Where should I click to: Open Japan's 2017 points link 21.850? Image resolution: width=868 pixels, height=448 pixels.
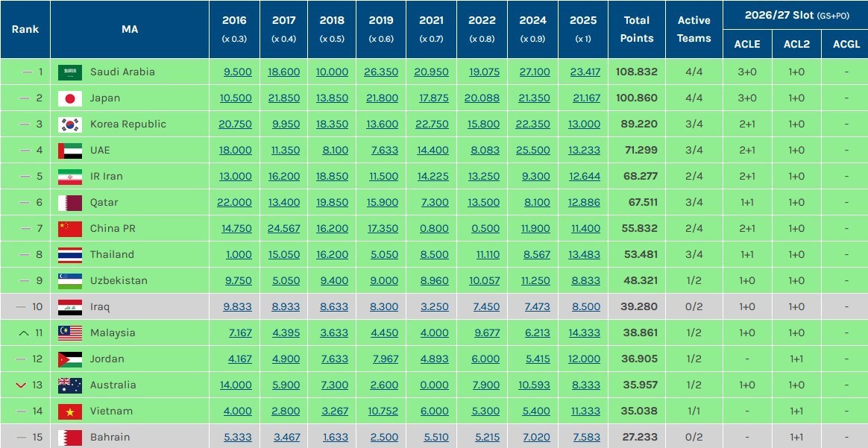click(x=284, y=98)
